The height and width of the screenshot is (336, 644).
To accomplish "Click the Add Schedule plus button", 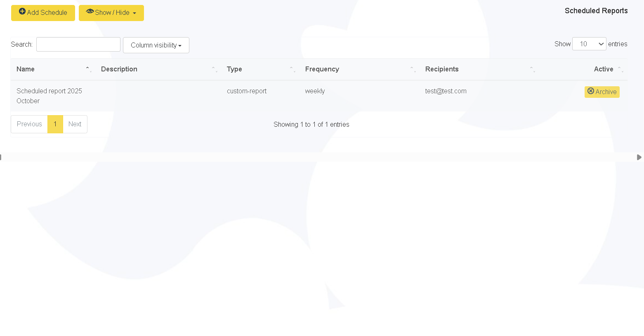I will (x=43, y=13).
